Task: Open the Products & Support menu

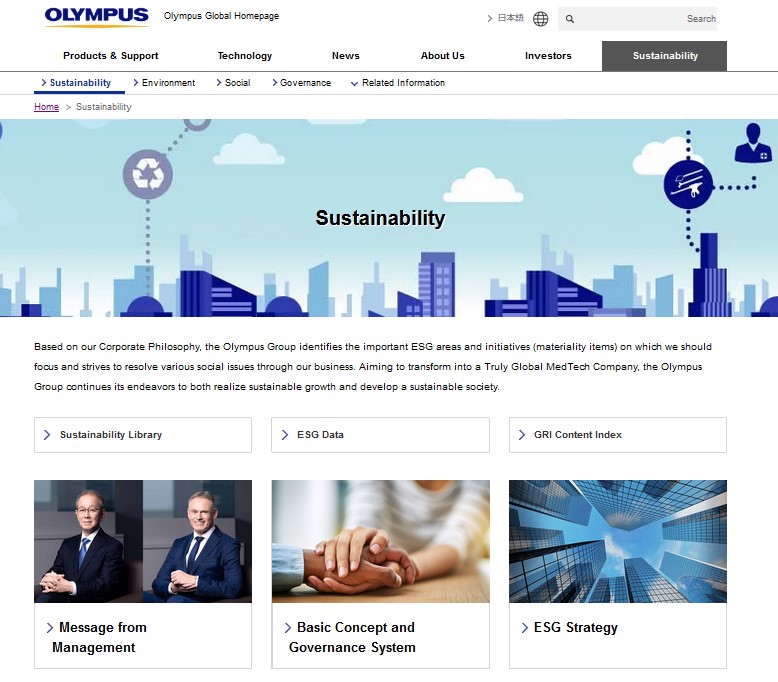Action: [111, 56]
